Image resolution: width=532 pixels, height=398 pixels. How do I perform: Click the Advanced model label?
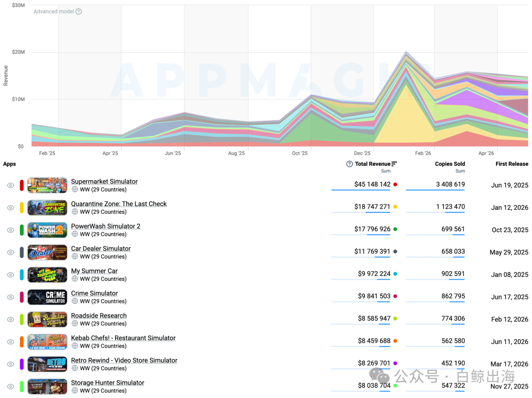tap(54, 11)
